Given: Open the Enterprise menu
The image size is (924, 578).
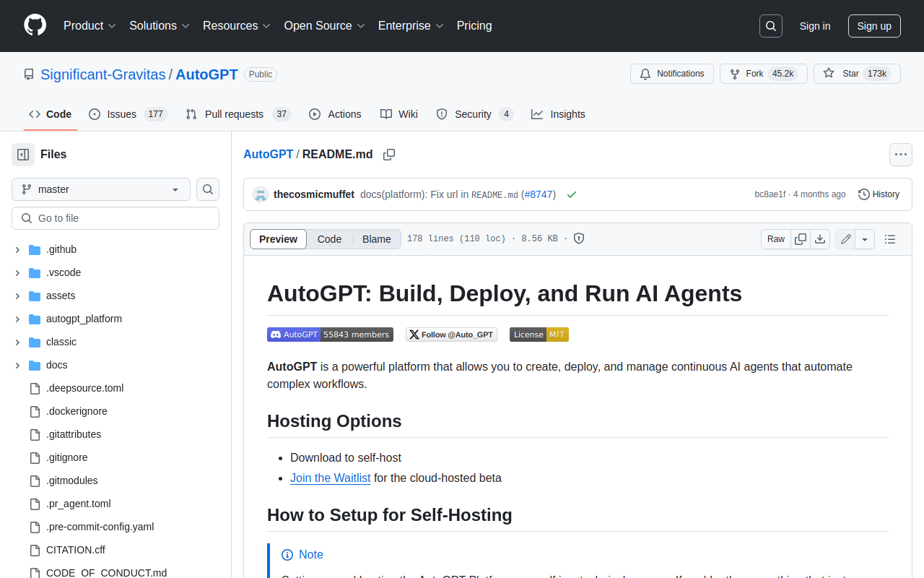Looking at the screenshot, I should (x=411, y=26).
